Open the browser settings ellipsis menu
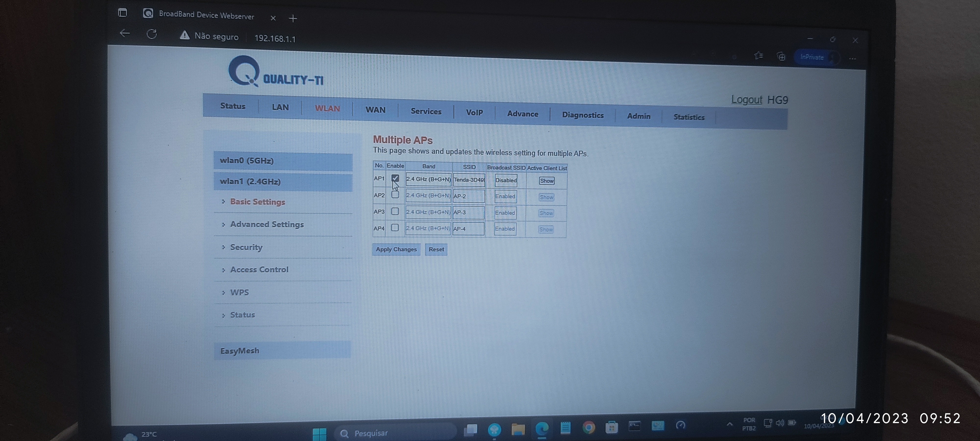 pos(852,59)
